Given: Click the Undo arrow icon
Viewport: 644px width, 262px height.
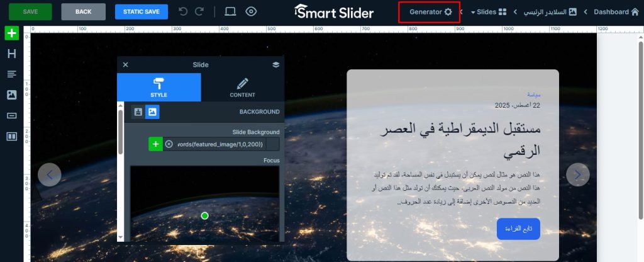Looking at the screenshot, I should point(183,11).
